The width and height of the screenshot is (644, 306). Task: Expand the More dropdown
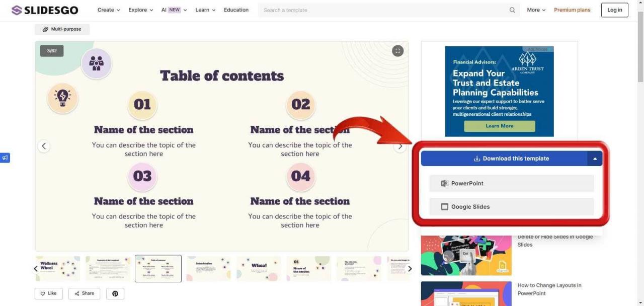tap(535, 10)
